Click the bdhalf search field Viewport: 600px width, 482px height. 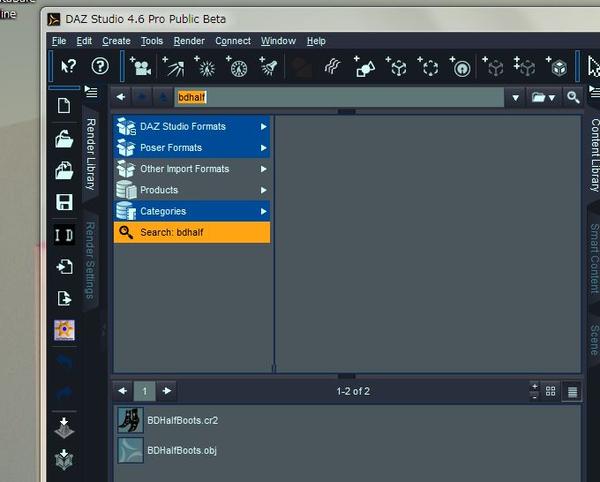coord(339,97)
